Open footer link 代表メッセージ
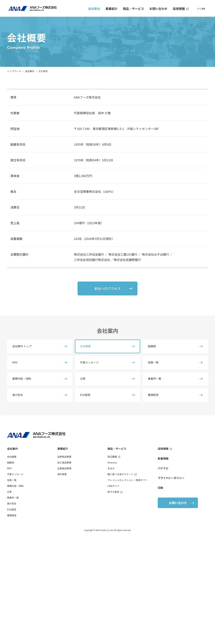This screenshot has height=644, width=215. (x=15, y=474)
